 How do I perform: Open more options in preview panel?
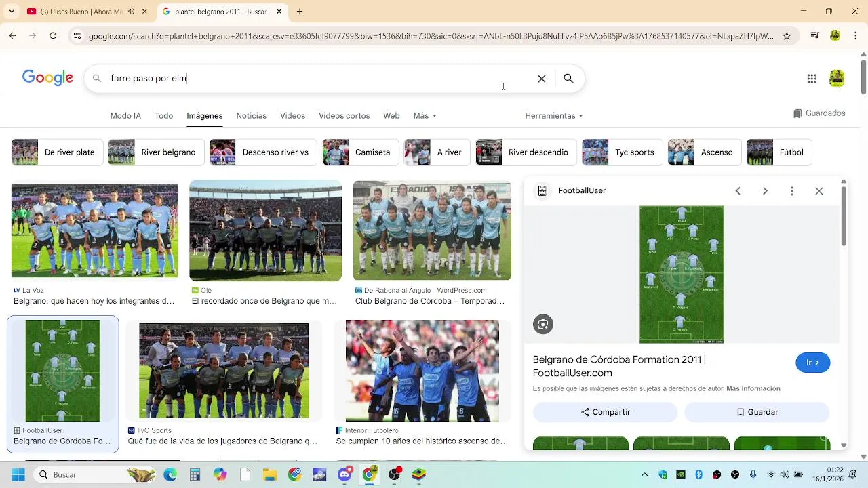click(x=792, y=191)
